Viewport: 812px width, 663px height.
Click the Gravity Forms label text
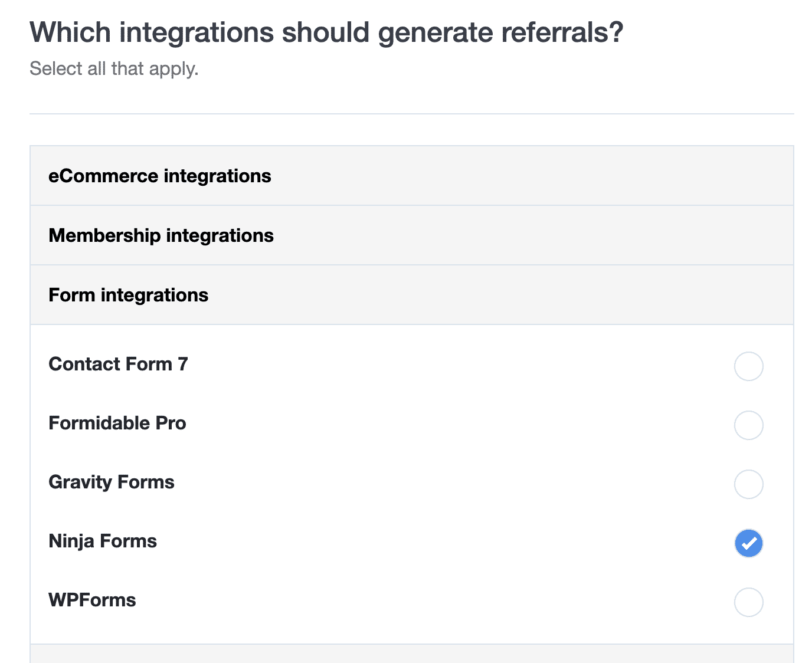click(111, 482)
